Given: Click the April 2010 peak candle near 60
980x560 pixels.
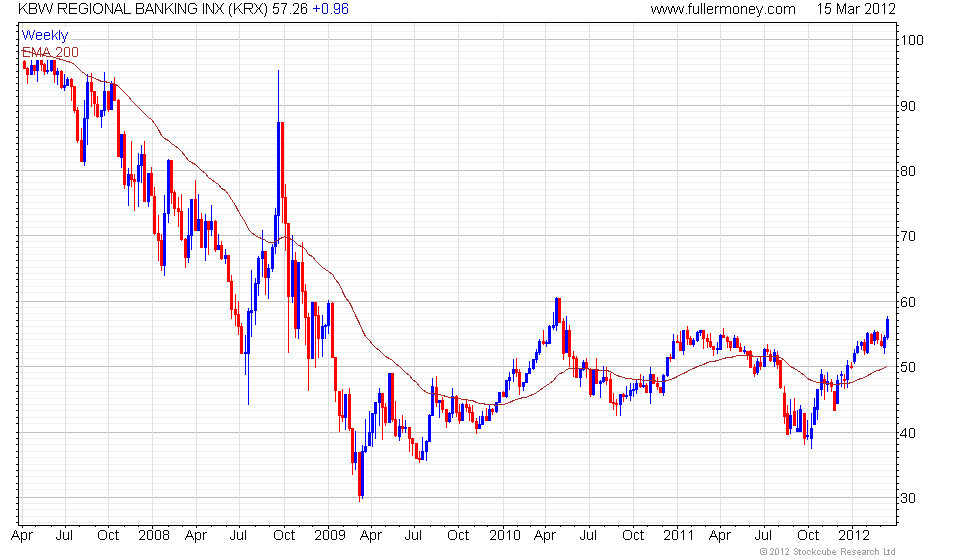Looking at the screenshot, I should (556, 312).
